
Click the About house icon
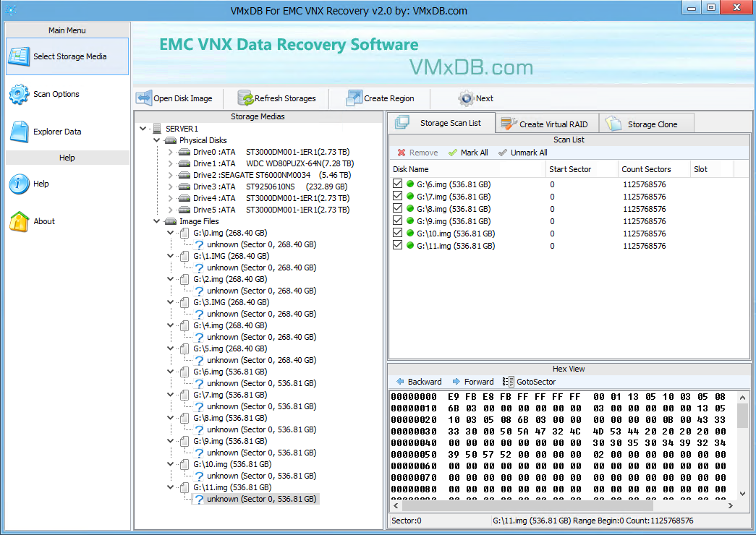pos(20,221)
